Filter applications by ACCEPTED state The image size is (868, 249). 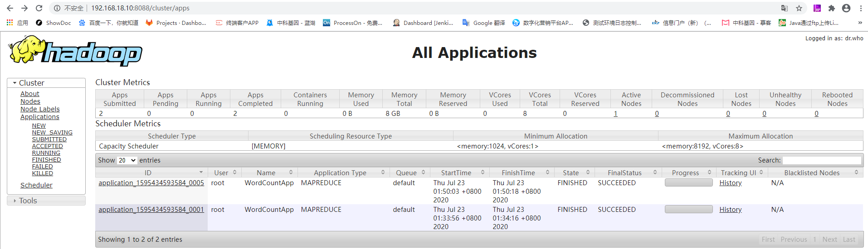click(x=48, y=146)
